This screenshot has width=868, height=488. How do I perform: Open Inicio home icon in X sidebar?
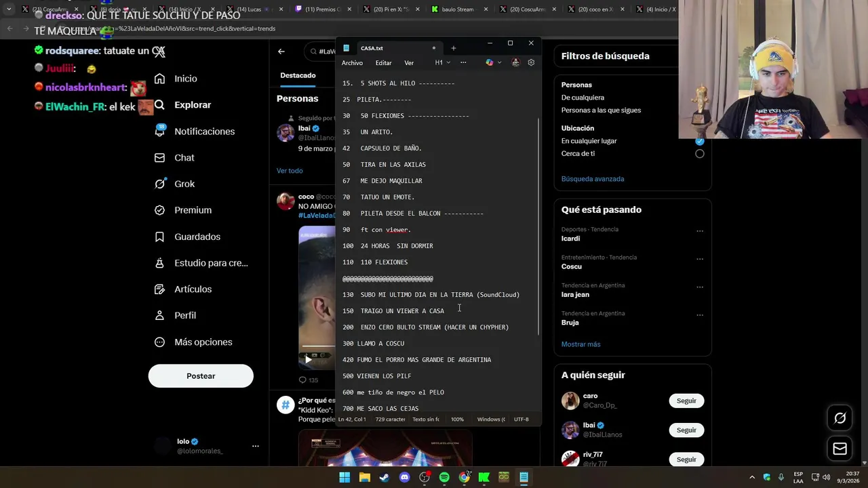tap(159, 79)
